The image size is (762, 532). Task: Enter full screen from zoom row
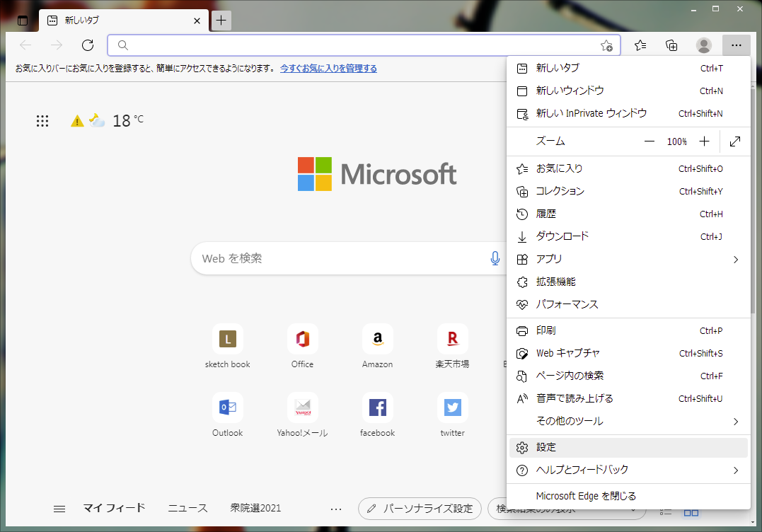coord(735,141)
